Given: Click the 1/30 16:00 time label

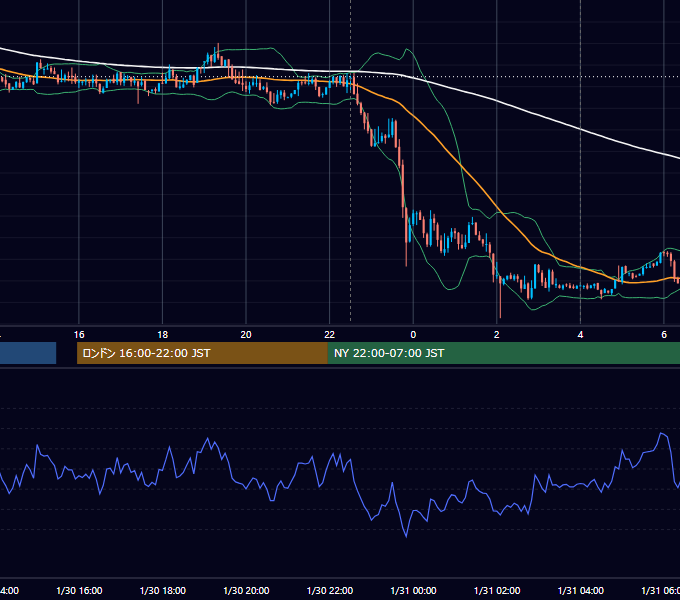Looking at the screenshot, I should pos(79,590).
